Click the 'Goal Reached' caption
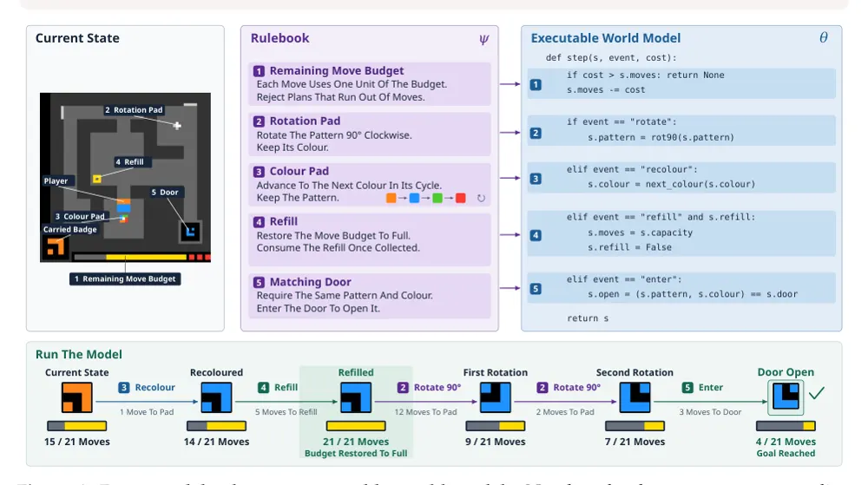Viewport: 868px width, 485px height. [x=786, y=454]
